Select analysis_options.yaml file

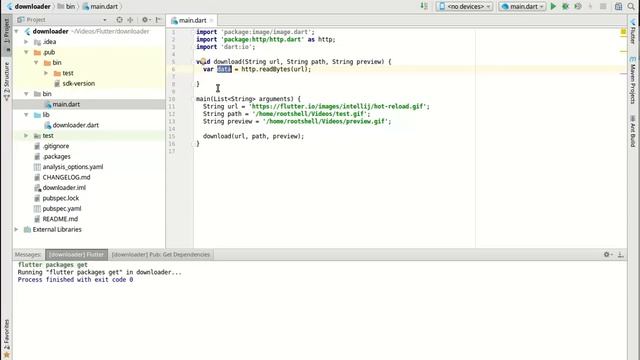point(73,167)
